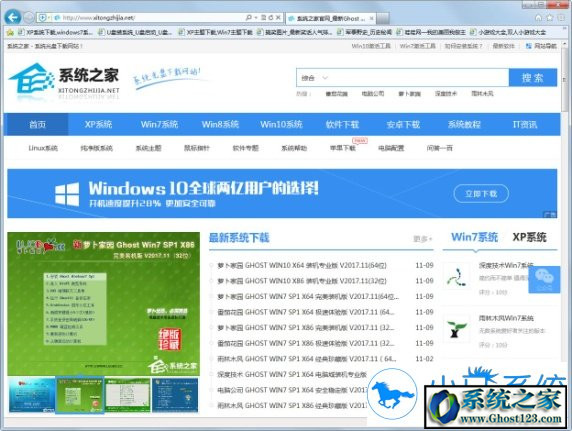Image resolution: width=572 pixels, height=431 pixels.
Task: Click the magnifier search icon in address bar
Action: pyautogui.click(x=249, y=18)
